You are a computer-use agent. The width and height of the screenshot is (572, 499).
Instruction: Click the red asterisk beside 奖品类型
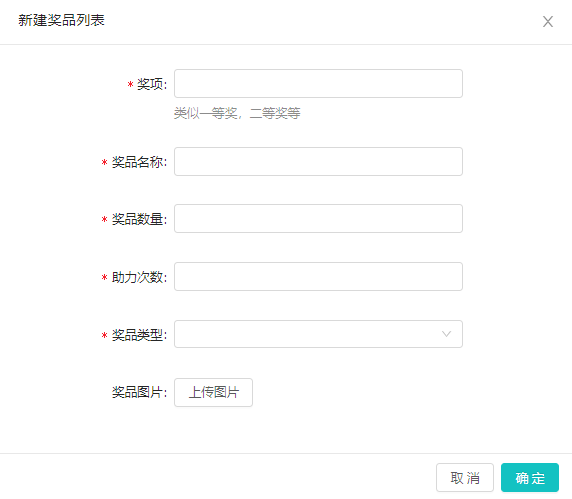click(x=104, y=336)
